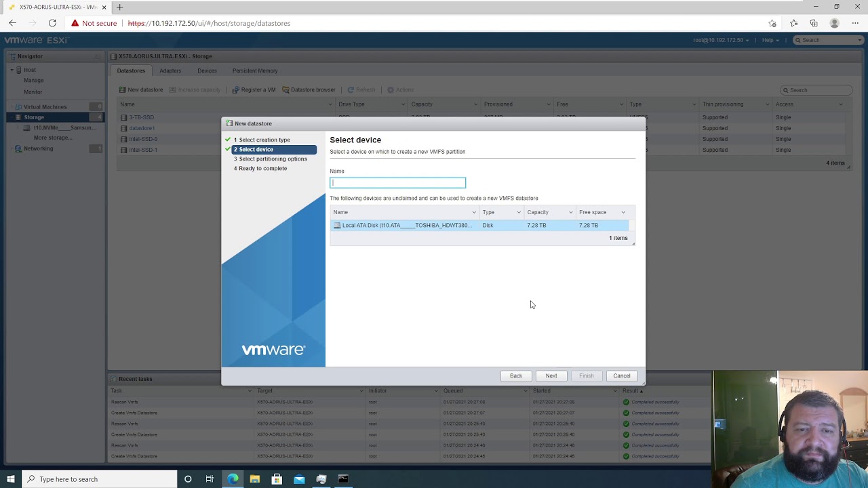Click the disk icon of the TOSHIBA device
Image resolution: width=868 pixels, height=488 pixels.
click(x=337, y=225)
